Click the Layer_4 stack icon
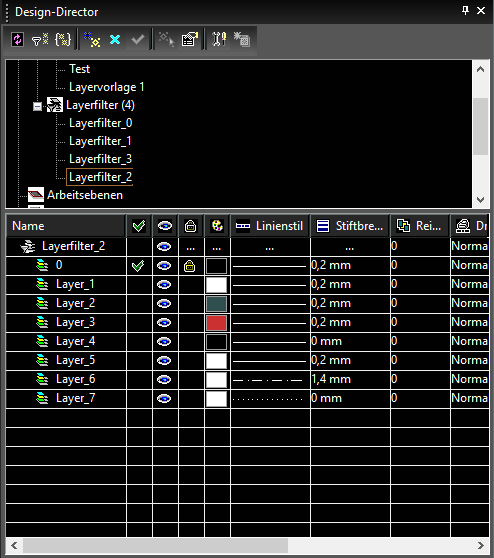The width and height of the screenshot is (494, 558). 42,341
